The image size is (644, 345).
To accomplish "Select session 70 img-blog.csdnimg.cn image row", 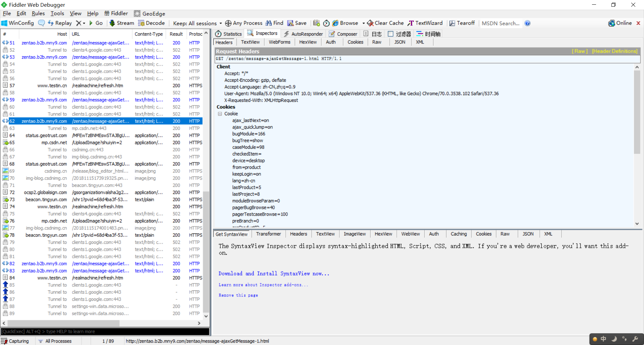I will click(102, 178).
